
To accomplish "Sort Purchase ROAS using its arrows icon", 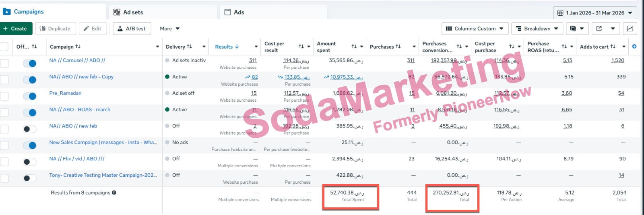I will point(564,47).
